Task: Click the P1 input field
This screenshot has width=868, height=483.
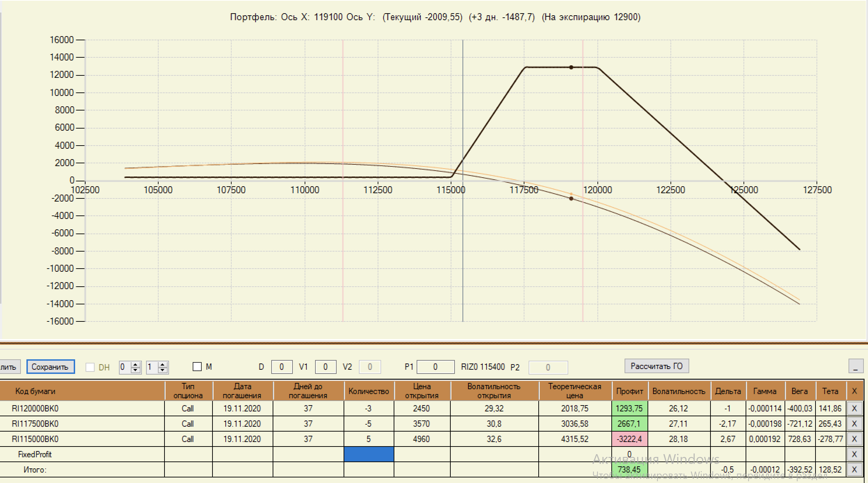Action: 435,367
